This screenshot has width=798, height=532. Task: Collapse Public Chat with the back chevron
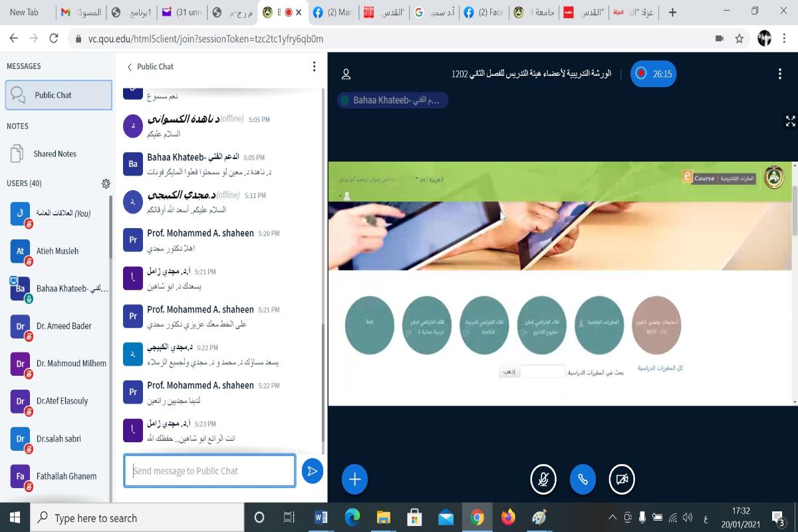(130, 66)
